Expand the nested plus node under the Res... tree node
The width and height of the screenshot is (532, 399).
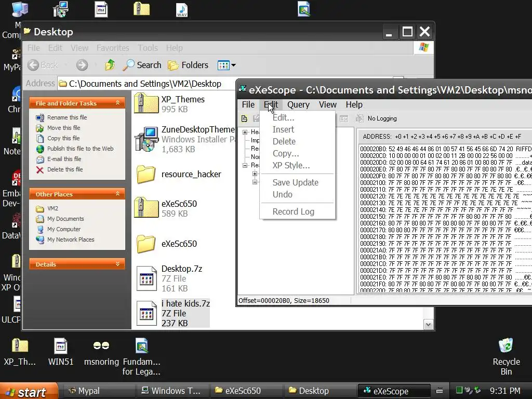(x=255, y=174)
